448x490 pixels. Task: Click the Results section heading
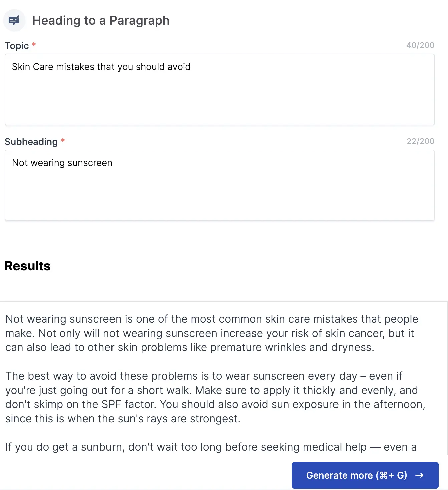coord(27,266)
